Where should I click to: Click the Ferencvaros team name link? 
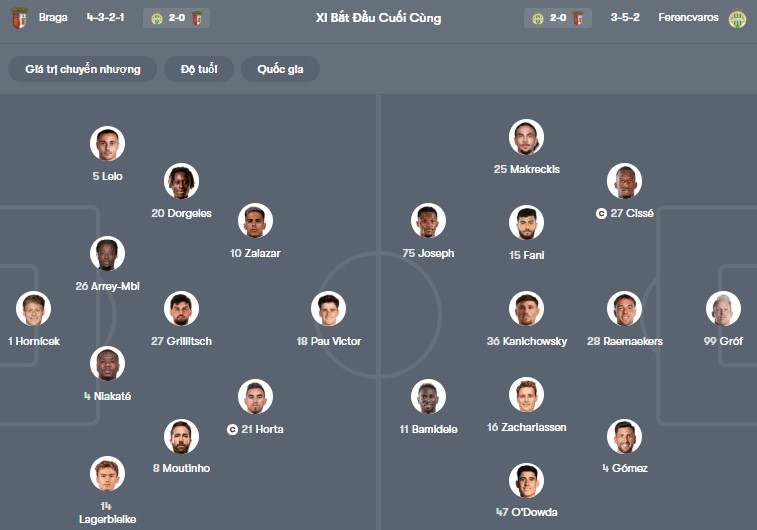(688, 18)
